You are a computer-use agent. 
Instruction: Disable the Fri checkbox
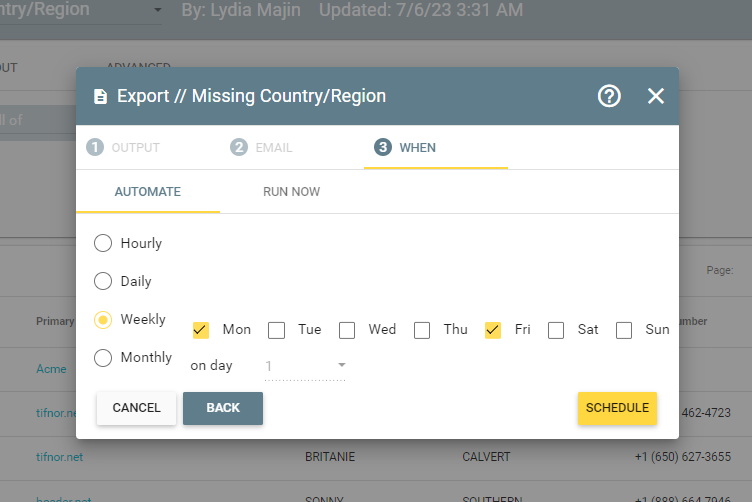[x=493, y=330]
